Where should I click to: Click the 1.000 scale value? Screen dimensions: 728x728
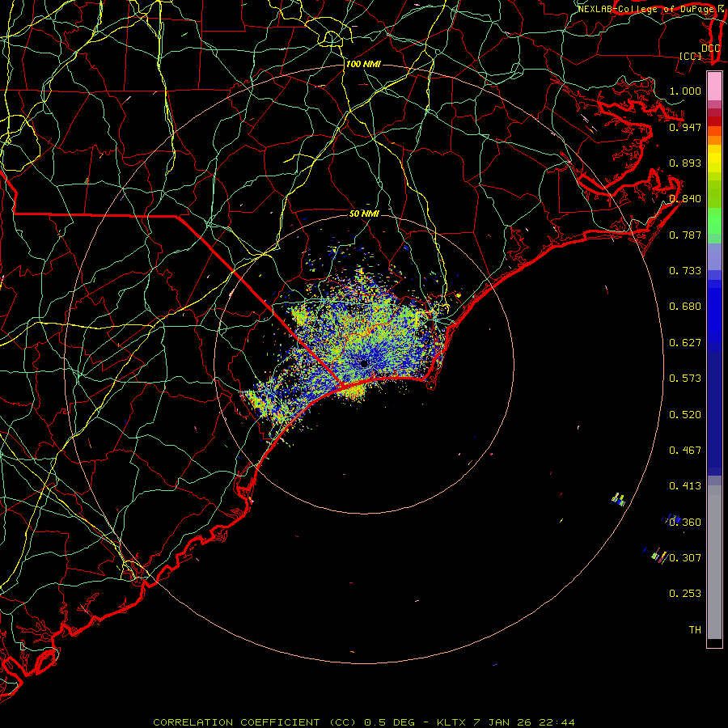[685, 91]
